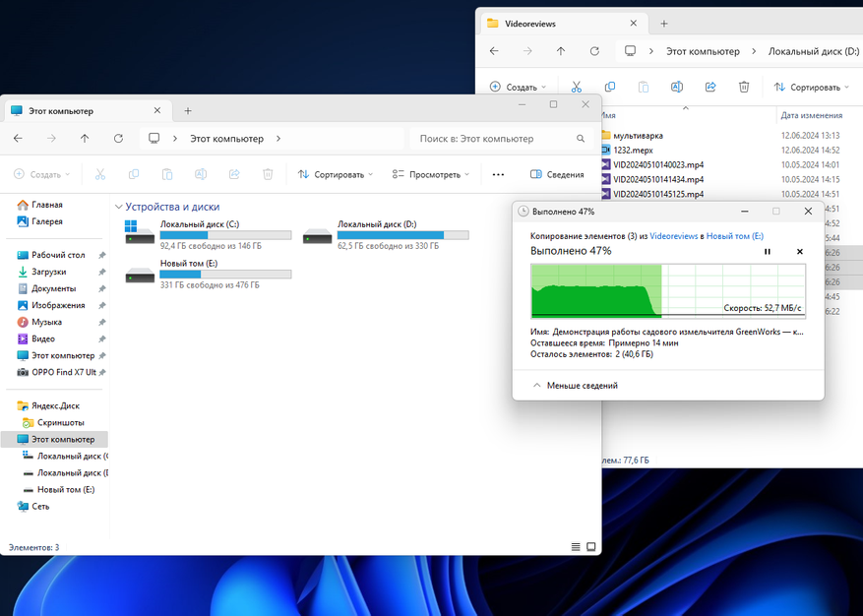Open the three-dots more options menu
This screenshot has height=616, width=863.
click(498, 174)
